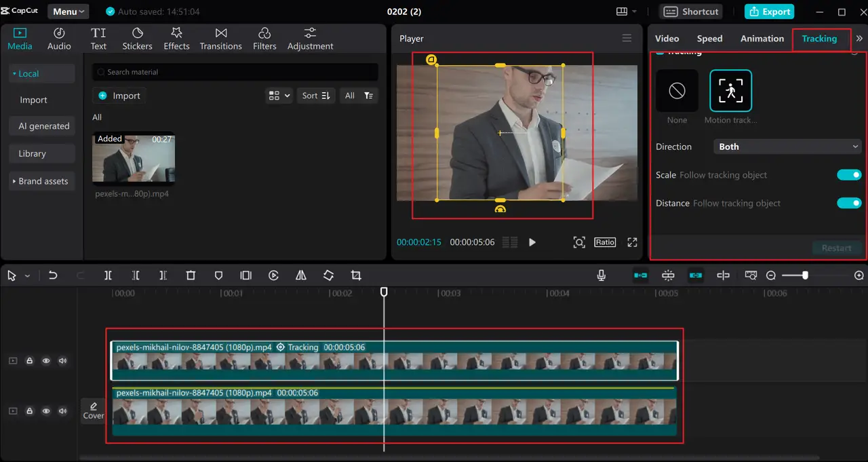Click the Search material field

click(x=235, y=72)
